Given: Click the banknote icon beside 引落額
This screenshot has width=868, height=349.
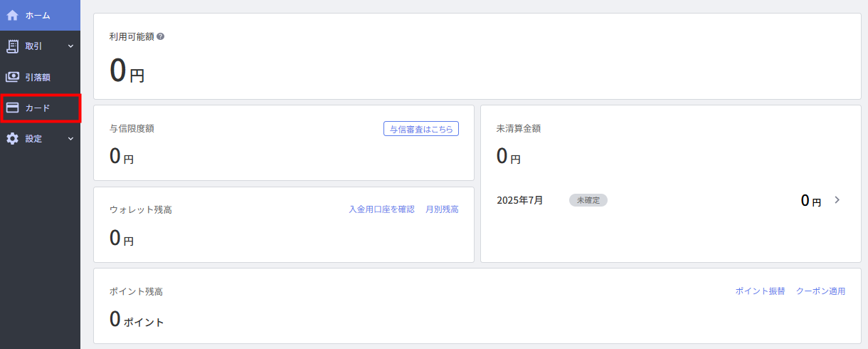Looking at the screenshot, I should click(x=12, y=77).
